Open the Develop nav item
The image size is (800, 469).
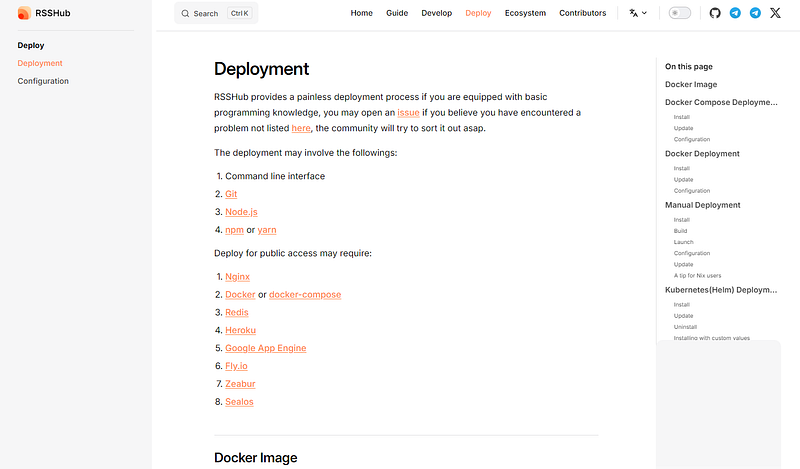click(437, 13)
